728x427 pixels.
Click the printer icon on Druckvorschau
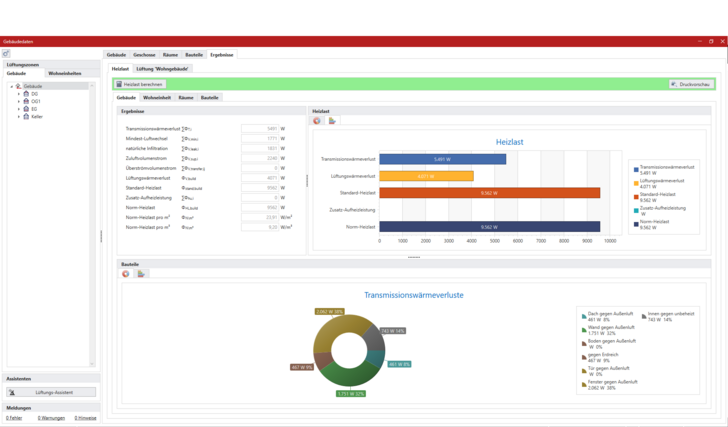[x=674, y=84]
